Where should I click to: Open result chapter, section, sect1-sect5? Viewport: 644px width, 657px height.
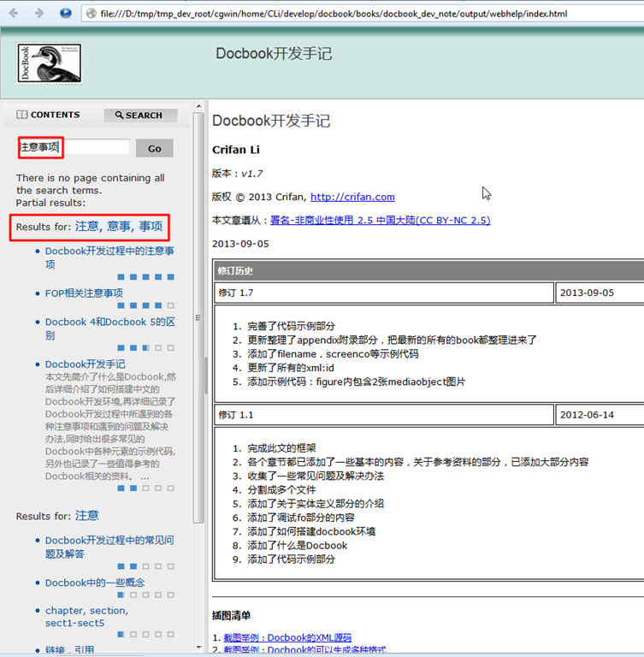[86, 616]
